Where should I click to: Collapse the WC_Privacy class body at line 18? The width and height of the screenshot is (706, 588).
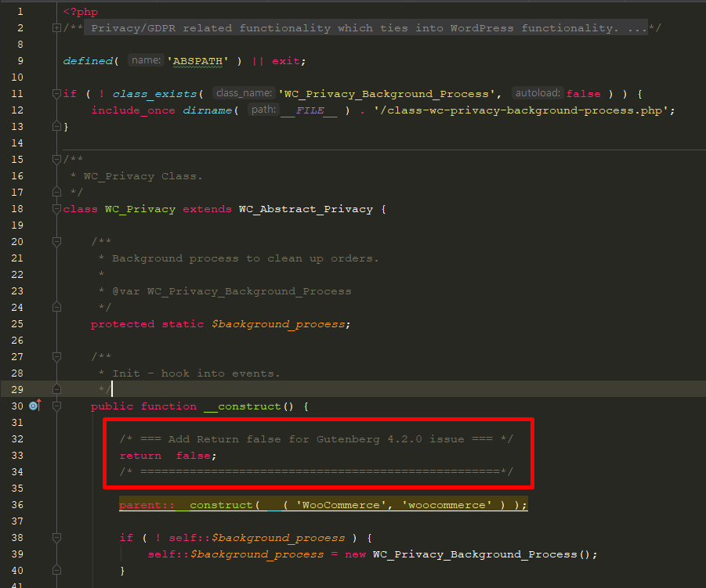pyautogui.click(x=55, y=208)
